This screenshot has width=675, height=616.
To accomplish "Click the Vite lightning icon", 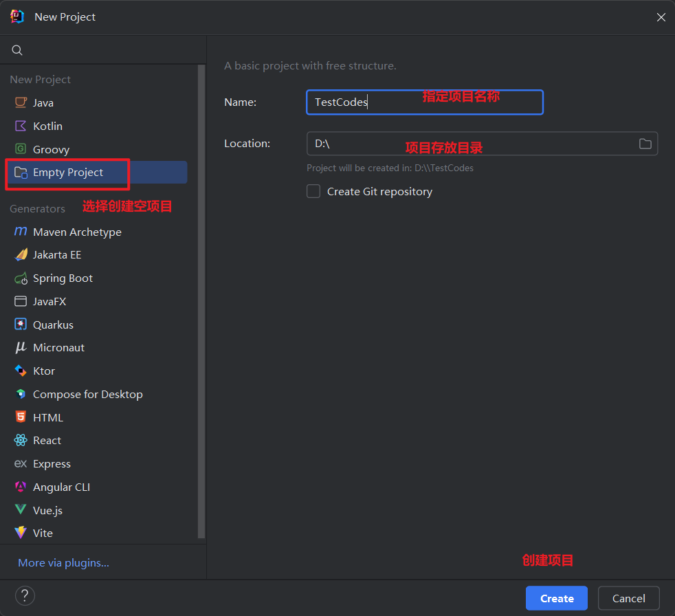I will pos(21,533).
